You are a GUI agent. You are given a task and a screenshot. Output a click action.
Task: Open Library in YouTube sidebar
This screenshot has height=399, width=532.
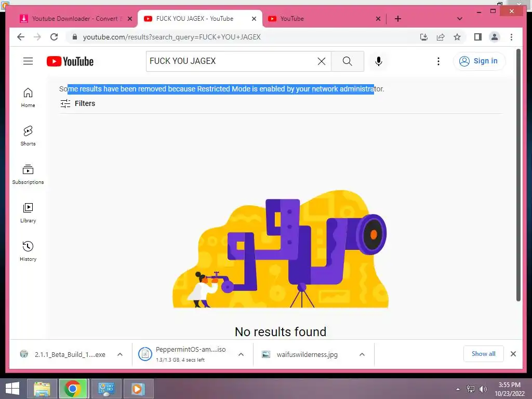tap(28, 213)
